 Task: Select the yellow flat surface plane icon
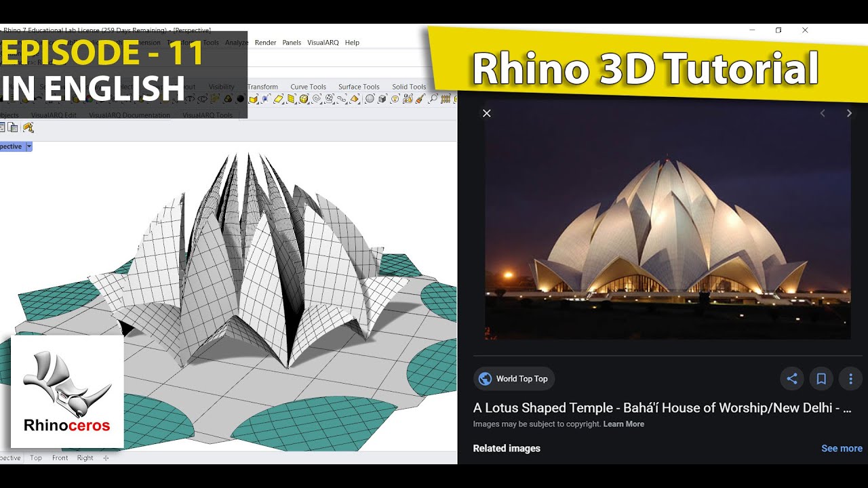click(278, 99)
